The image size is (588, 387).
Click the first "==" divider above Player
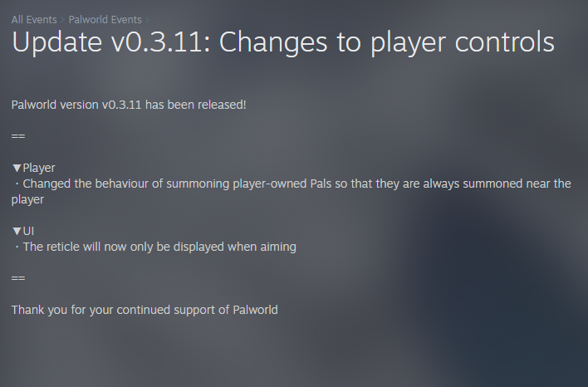coord(18,136)
